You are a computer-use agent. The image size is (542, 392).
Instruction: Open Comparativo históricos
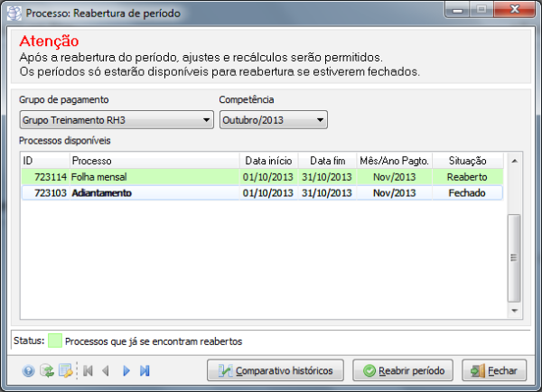[x=276, y=370]
